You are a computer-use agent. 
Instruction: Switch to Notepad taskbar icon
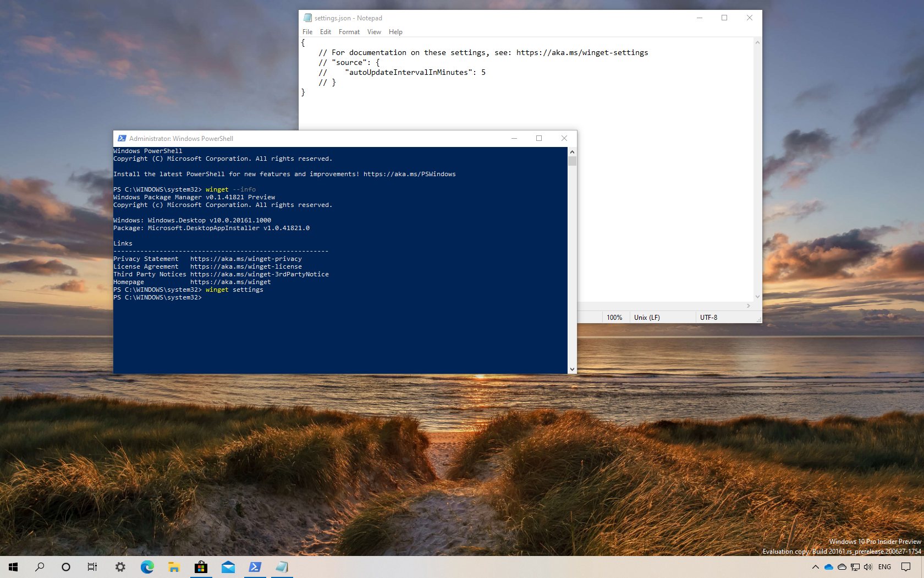[282, 567]
